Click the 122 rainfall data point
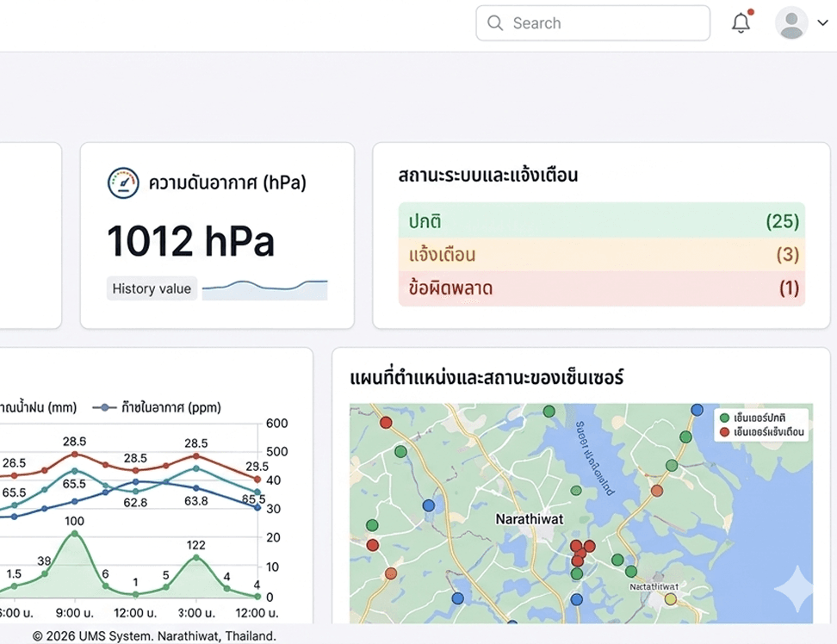 coord(196,557)
